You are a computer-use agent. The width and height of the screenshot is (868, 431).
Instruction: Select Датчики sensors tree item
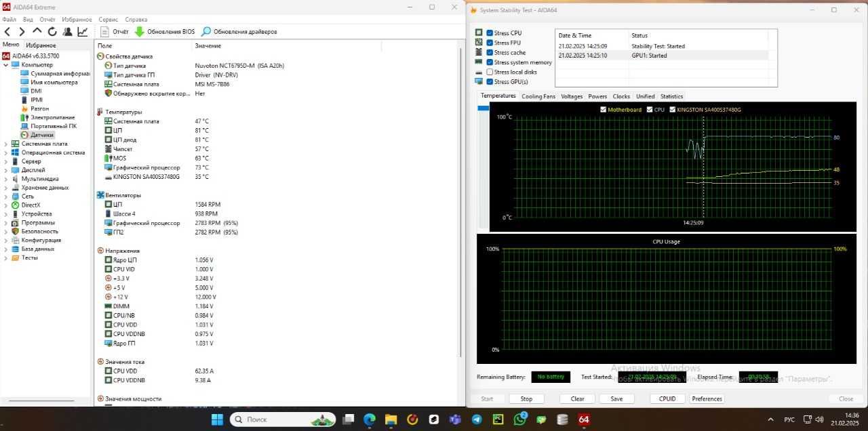pyautogui.click(x=37, y=135)
